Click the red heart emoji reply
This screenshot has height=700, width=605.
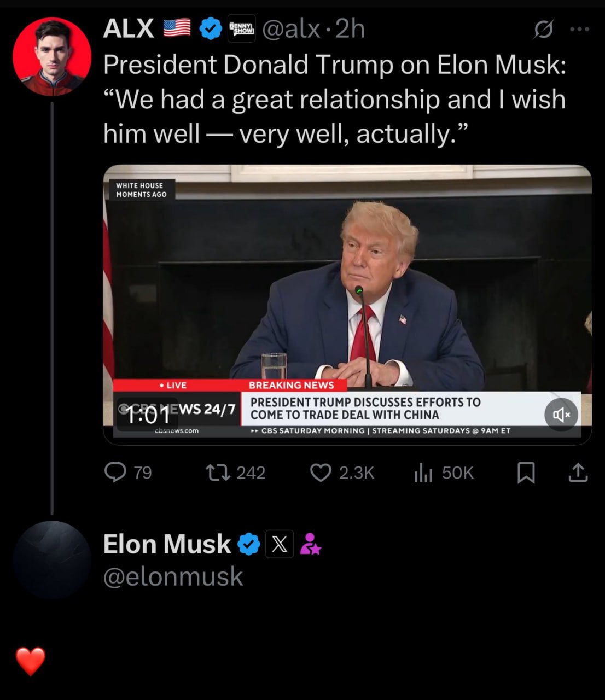point(30,661)
